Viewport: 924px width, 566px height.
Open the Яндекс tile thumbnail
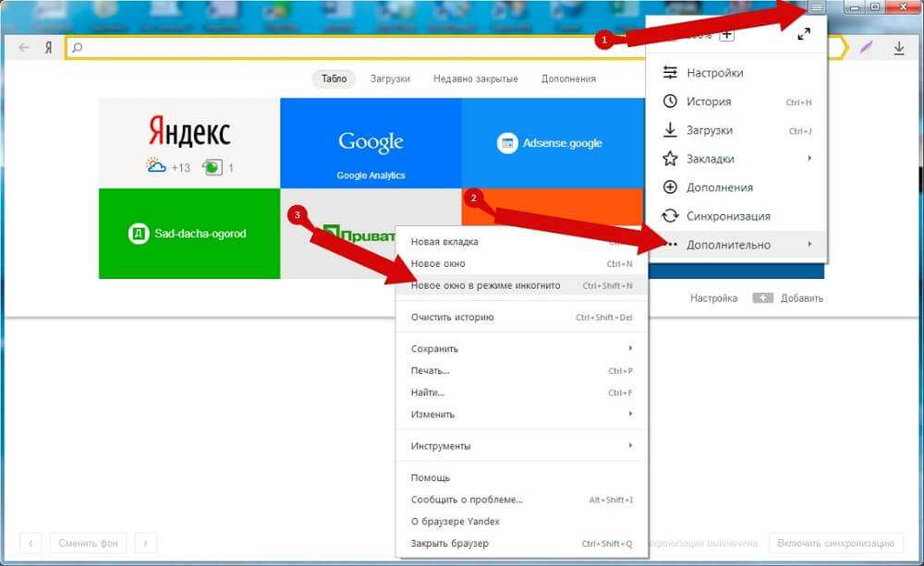(x=188, y=143)
